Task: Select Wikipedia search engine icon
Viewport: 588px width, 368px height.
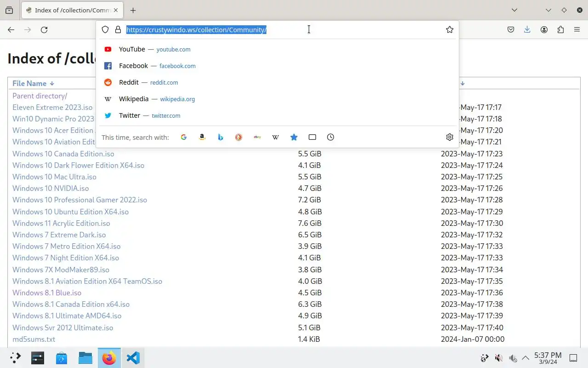Action: pos(276,137)
